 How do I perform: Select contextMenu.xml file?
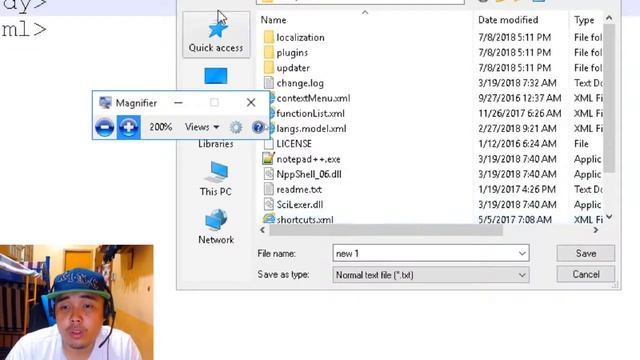[313, 98]
